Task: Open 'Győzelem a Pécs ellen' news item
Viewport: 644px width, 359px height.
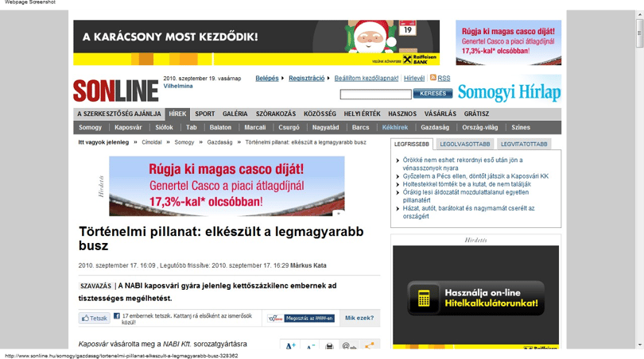Action: click(475, 176)
